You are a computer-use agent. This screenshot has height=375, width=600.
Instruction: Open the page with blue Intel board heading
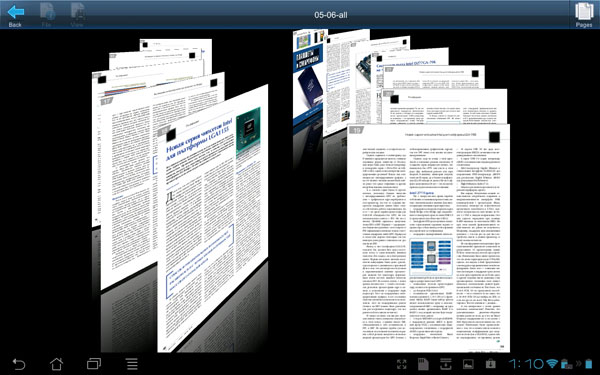pos(411,61)
